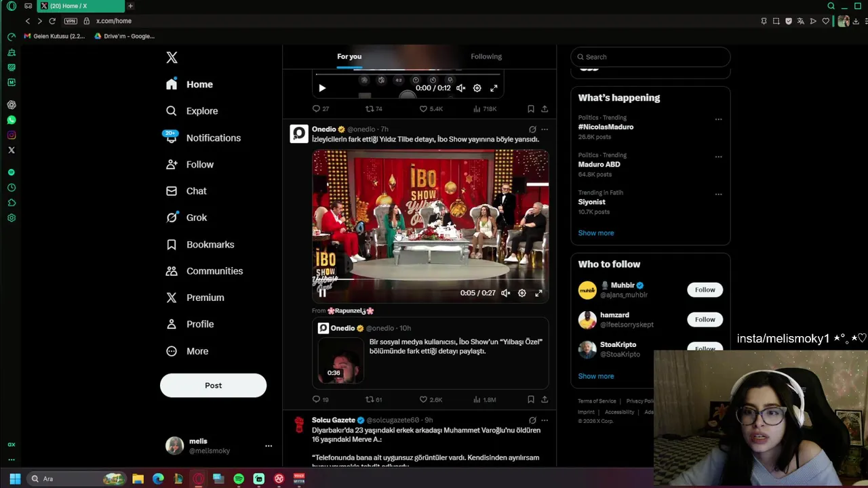
Task: Open the quoted Onedio video thumbnail 0:36
Action: (341, 361)
